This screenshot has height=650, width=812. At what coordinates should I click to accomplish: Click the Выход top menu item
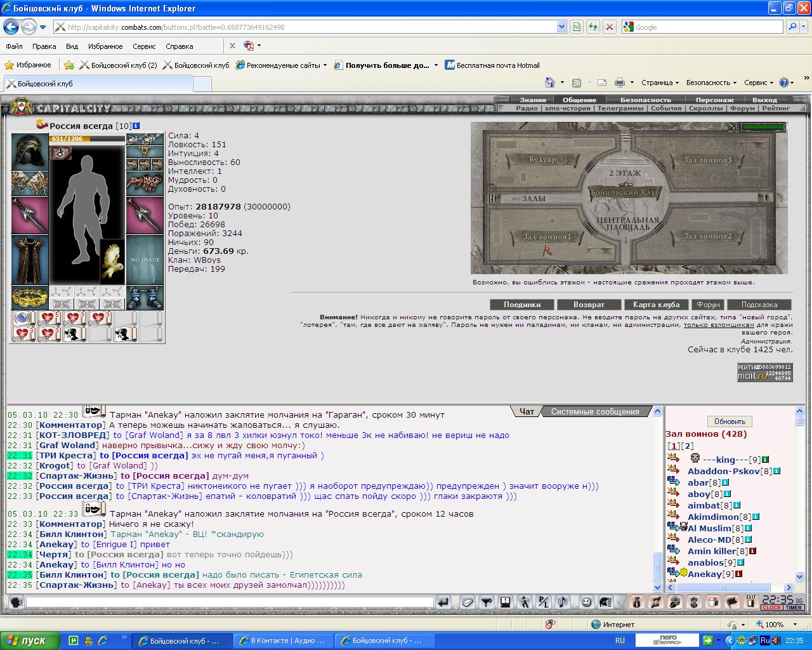764,100
